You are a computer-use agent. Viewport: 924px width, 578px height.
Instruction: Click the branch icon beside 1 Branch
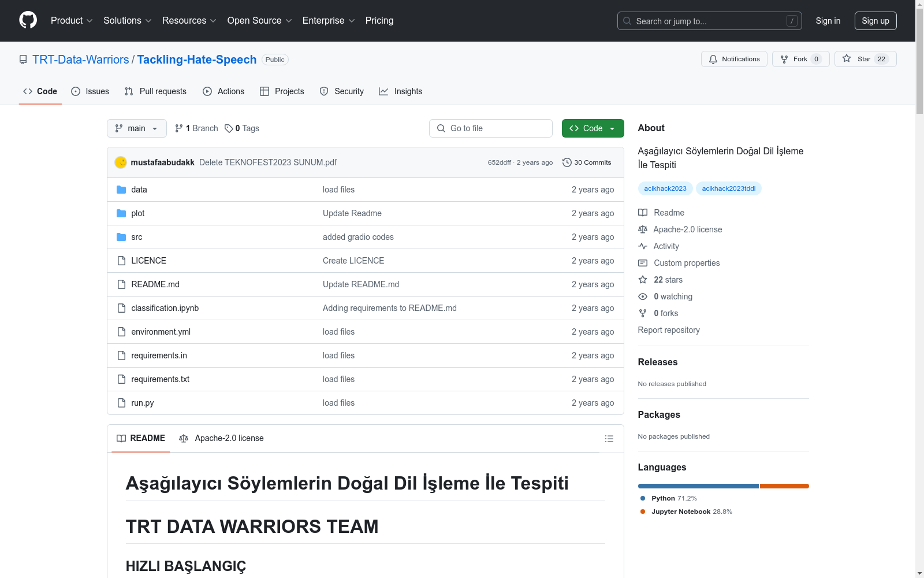[x=179, y=128]
